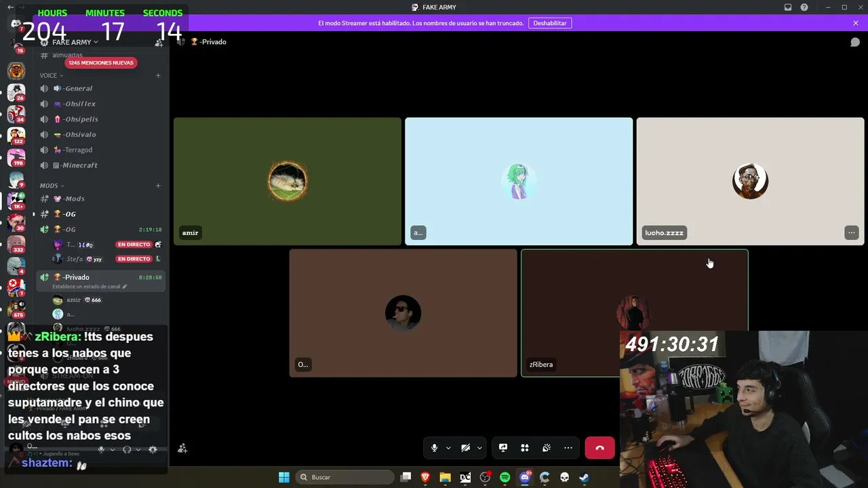Open Steam from taskbar
868x488 pixels.
(x=584, y=477)
